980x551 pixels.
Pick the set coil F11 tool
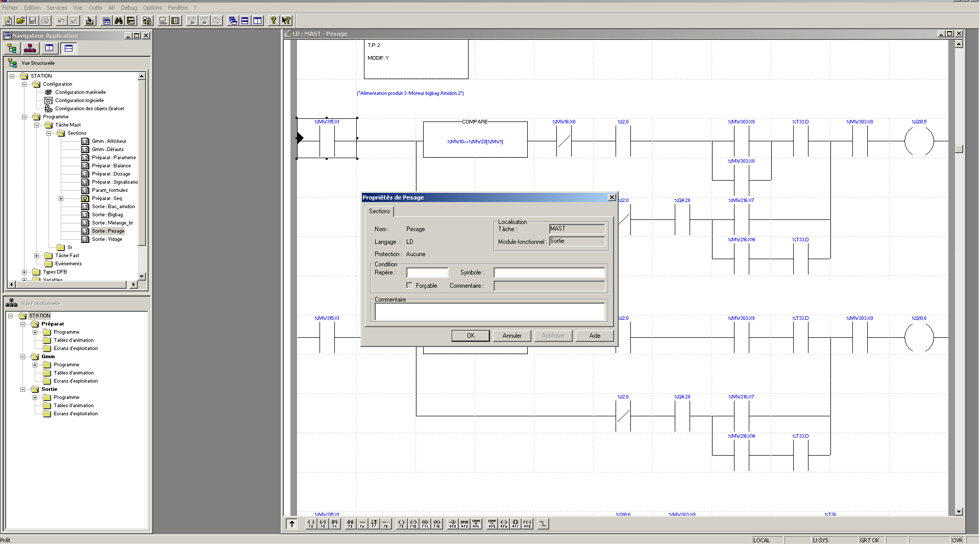coord(425,523)
